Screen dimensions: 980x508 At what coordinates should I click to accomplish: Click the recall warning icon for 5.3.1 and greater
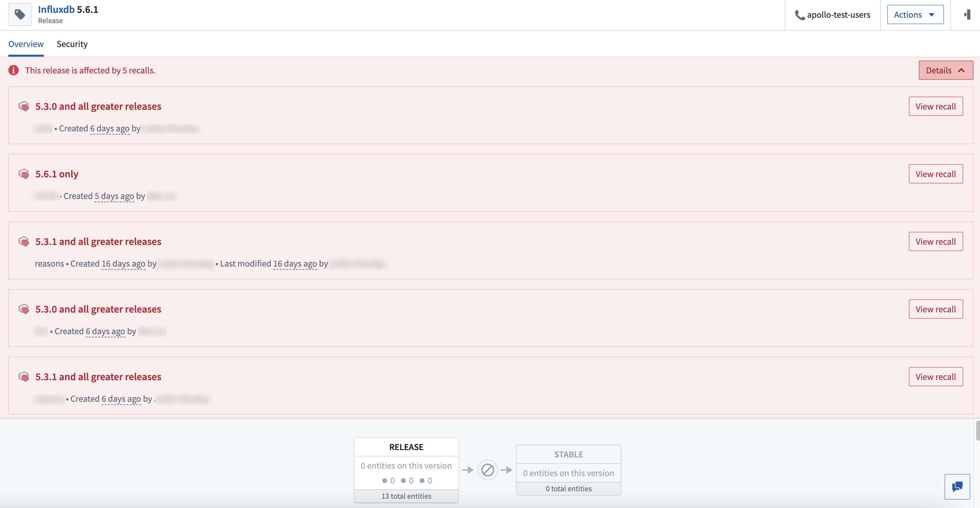tap(24, 241)
